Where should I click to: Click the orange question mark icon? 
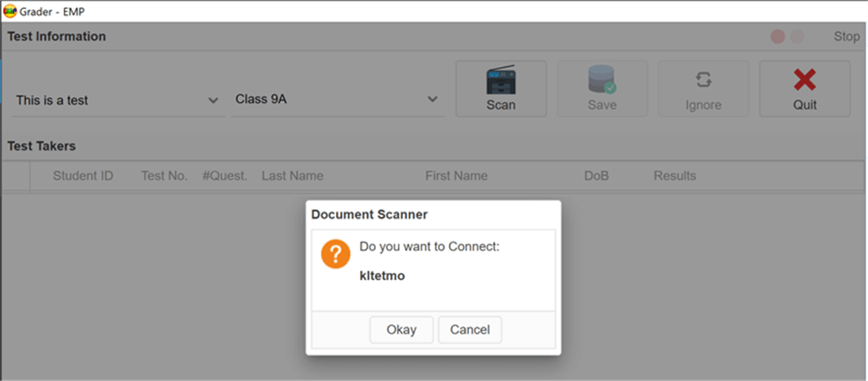(336, 254)
